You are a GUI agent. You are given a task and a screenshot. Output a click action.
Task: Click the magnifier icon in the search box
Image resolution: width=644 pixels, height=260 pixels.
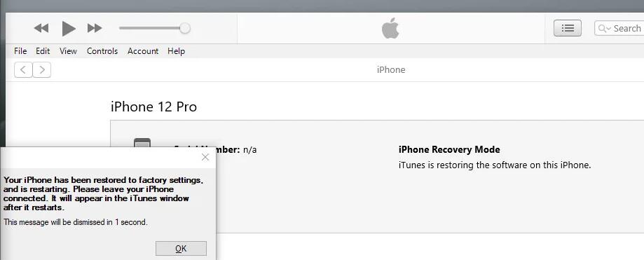click(x=604, y=28)
